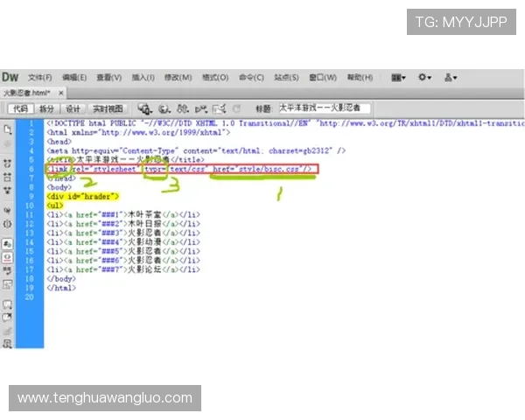Toggle the Word Wrap icon in coding toolbar
The height and width of the screenshot is (420, 525).
[x=7, y=270]
